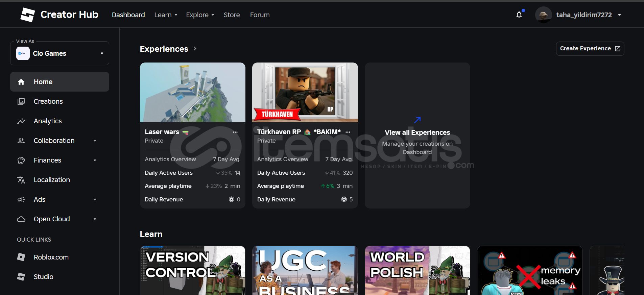Click the Finances piggy bank icon
The image size is (644, 295).
point(21,160)
